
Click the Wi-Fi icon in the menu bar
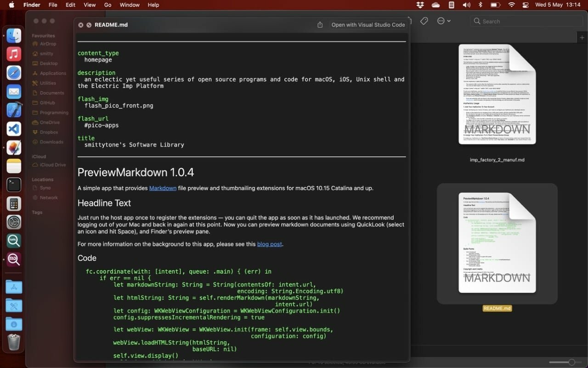pyautogui.click(x=511, y=5)
